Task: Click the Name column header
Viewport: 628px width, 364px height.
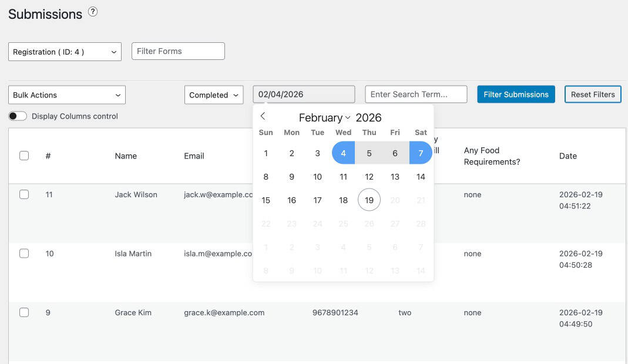Action: (x=126, y=156)
